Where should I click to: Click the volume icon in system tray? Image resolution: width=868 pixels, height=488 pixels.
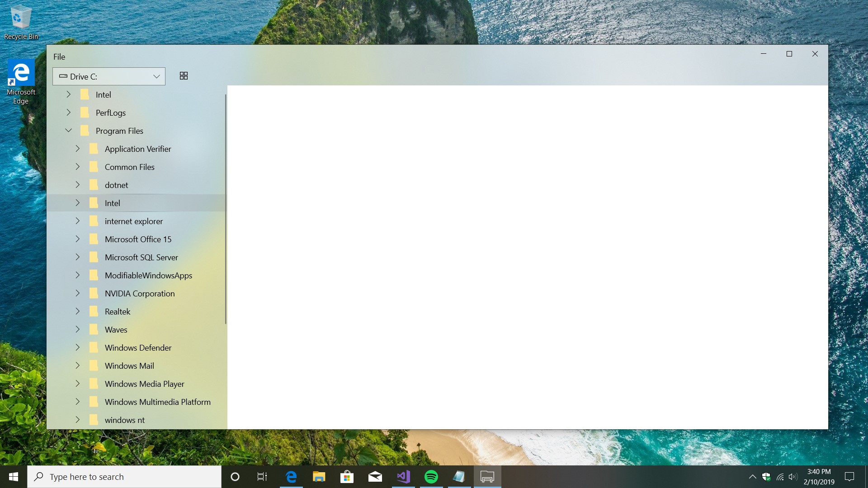pos(794,476)
